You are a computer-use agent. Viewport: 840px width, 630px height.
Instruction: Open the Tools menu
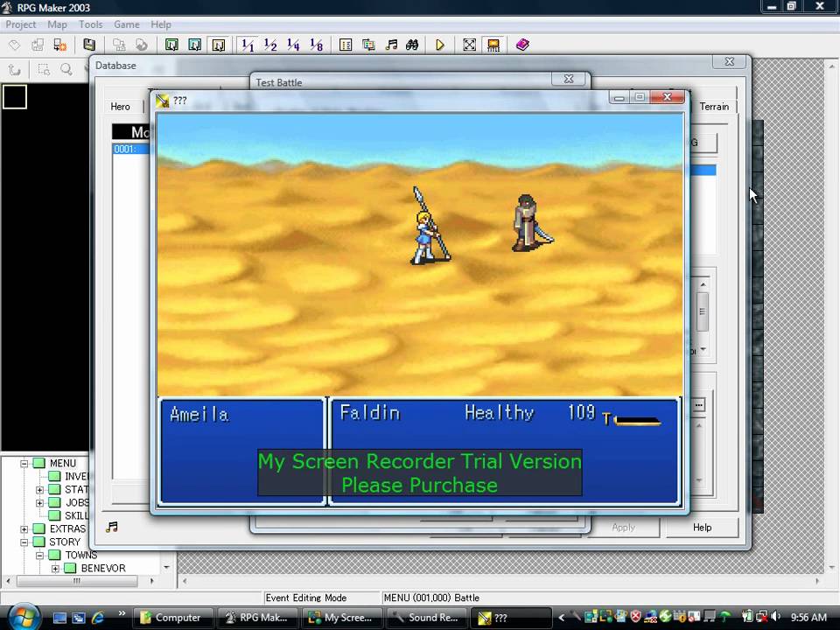90,24
